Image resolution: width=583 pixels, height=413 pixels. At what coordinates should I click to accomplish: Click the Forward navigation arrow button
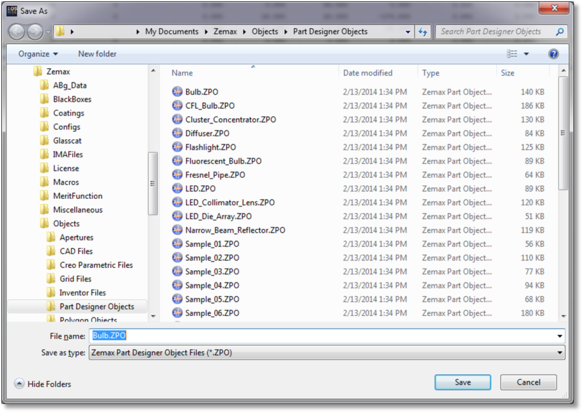35,32
